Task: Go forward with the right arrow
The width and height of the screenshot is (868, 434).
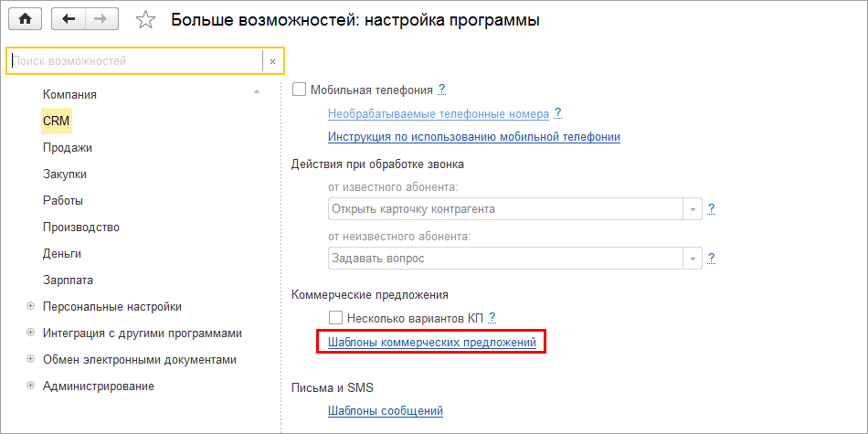Action: click(x=101, y=18)
